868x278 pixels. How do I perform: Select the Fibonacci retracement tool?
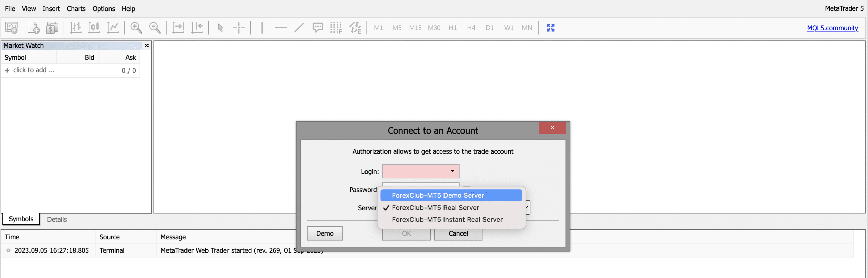(336, 28)
